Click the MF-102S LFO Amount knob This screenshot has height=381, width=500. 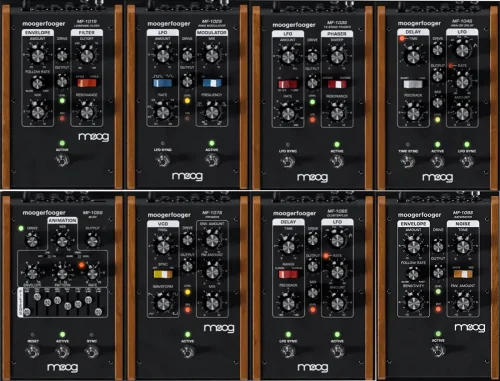[163, 55]
